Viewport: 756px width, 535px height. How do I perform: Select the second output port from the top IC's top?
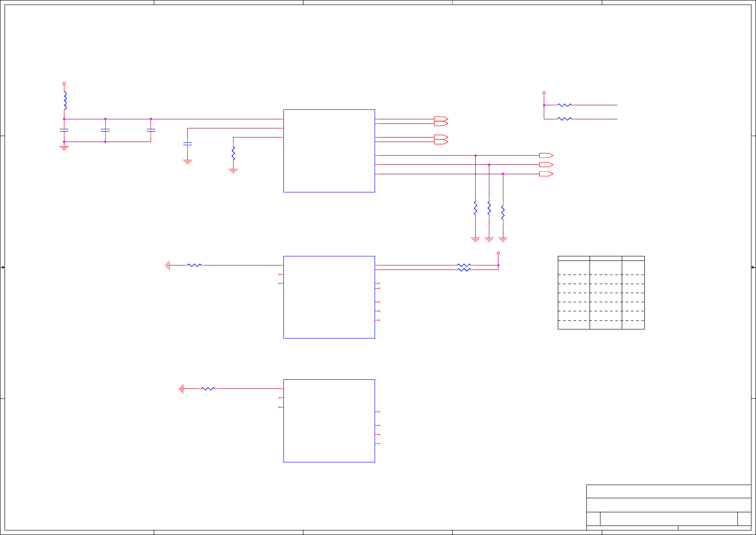coord(441,123)
